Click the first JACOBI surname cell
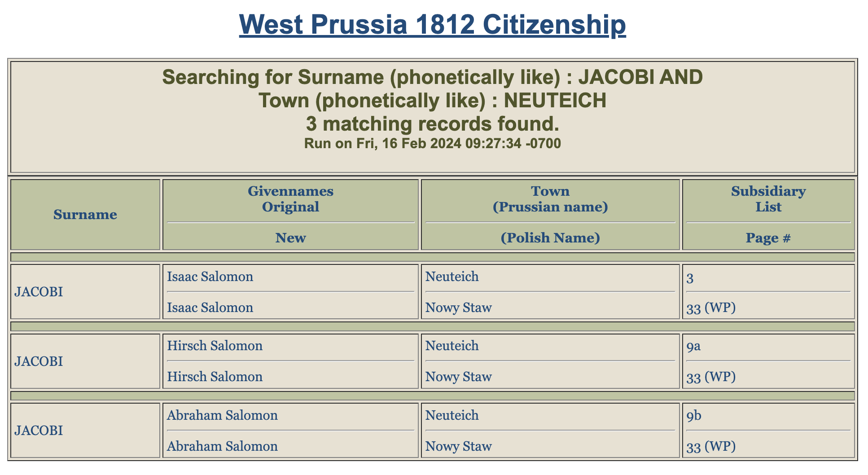Image resolution: width=868 pixels, height=475 pixels. click(x=85, y=292)
